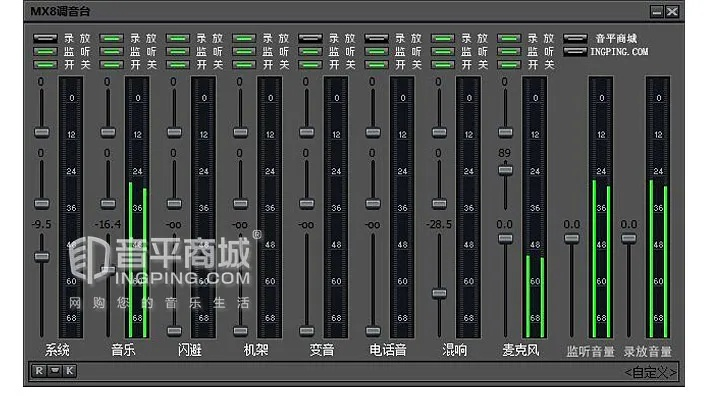Click the 系统 middle small slider handle
This screenshot has width=710, height=398.
(42, 204)
